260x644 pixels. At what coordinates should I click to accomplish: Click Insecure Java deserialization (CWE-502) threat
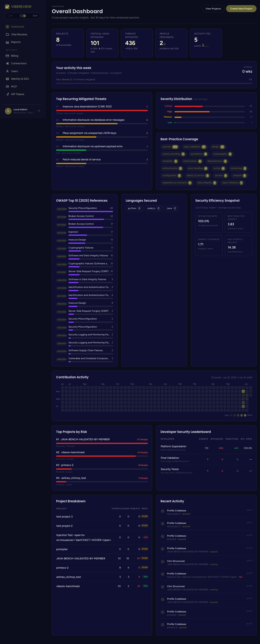coord(87,107)
